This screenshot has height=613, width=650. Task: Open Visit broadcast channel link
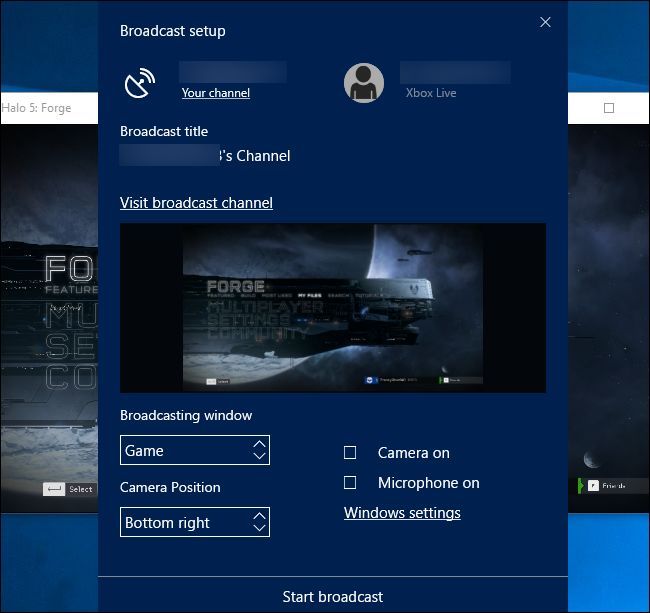point(196,203)
